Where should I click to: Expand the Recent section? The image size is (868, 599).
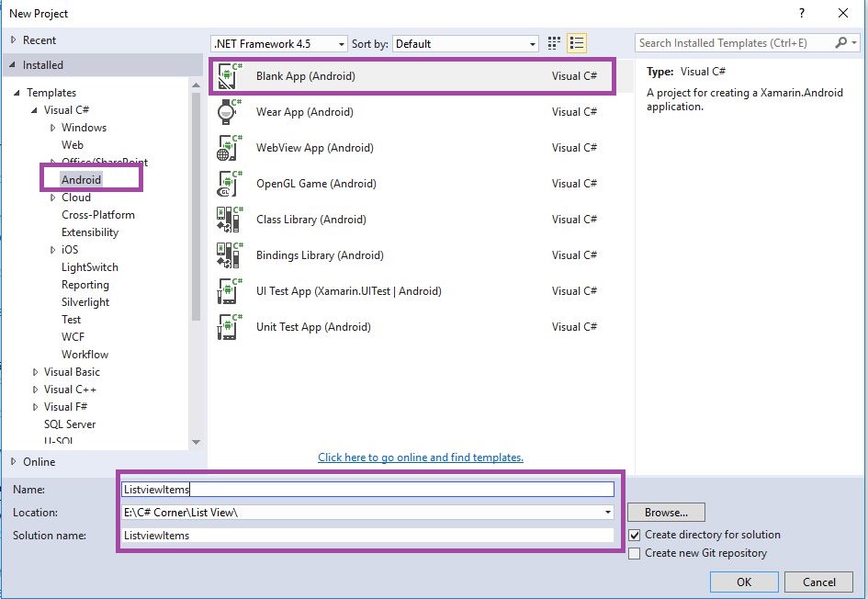click(13, 40)
